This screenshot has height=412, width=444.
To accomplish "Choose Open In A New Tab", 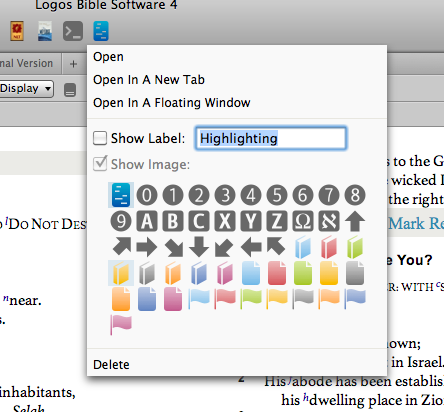I will pyautogui.click(x=149, y=80).
